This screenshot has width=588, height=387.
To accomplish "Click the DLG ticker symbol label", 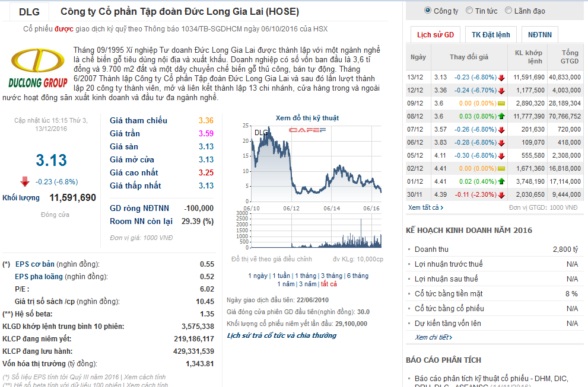I will tap(29, 12).
